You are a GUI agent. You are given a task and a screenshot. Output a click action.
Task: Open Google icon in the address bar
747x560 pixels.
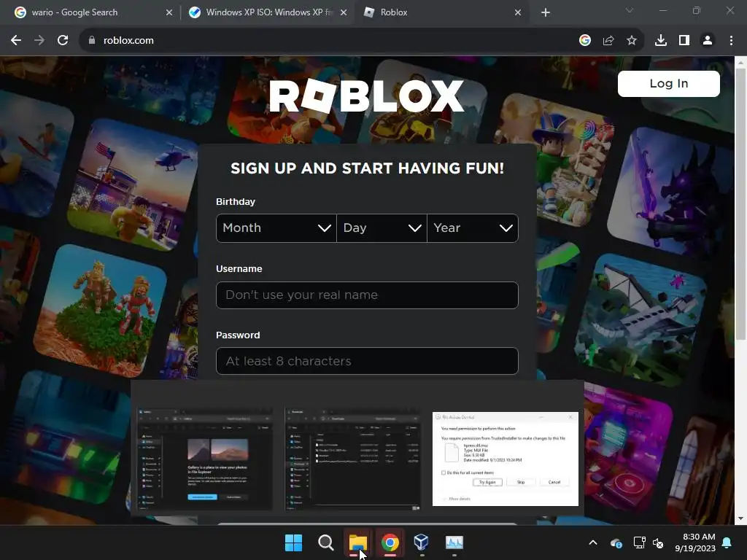(x=585, y=41)
